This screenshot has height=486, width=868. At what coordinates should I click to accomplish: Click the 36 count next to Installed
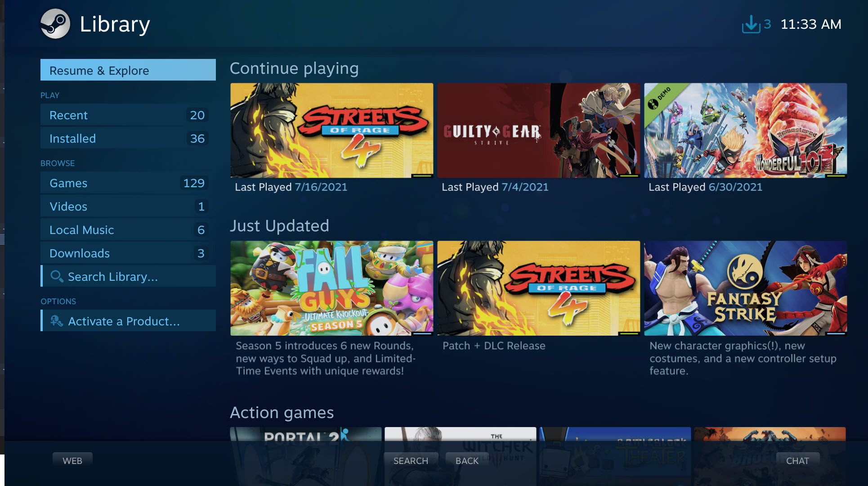(197, 138)
